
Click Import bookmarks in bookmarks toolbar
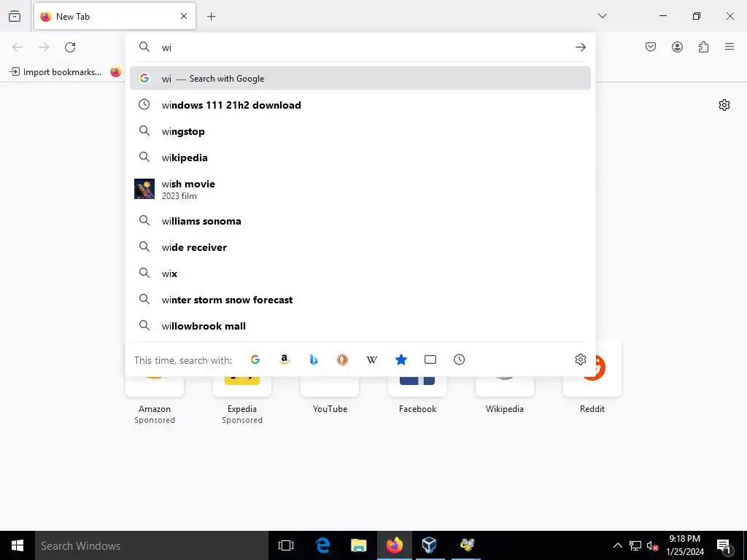coord(55,72)
